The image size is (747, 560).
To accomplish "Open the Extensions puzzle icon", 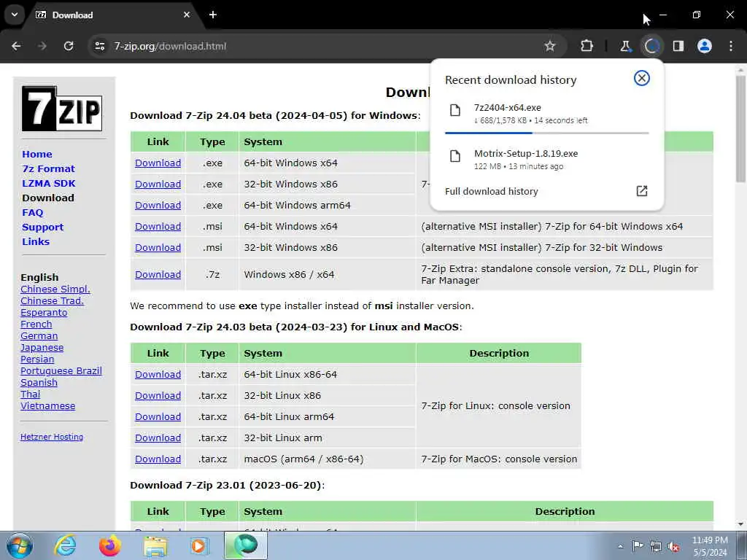I will (587, 46).
